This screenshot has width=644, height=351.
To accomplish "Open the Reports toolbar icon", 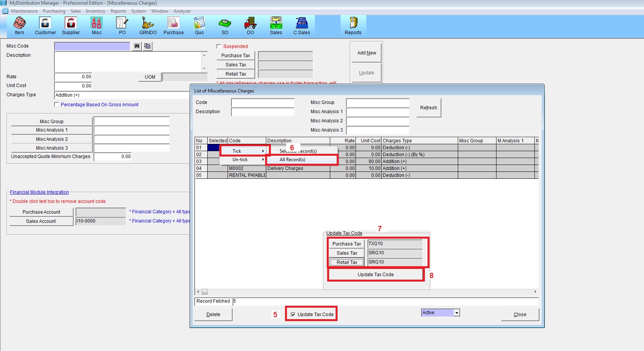I will pos(353,26).
